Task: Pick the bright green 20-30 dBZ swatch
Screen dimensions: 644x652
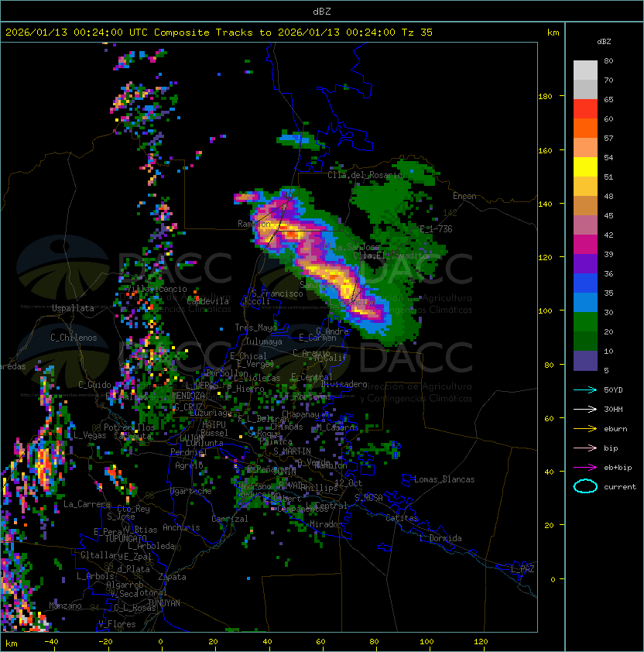Action: [585, 322]
